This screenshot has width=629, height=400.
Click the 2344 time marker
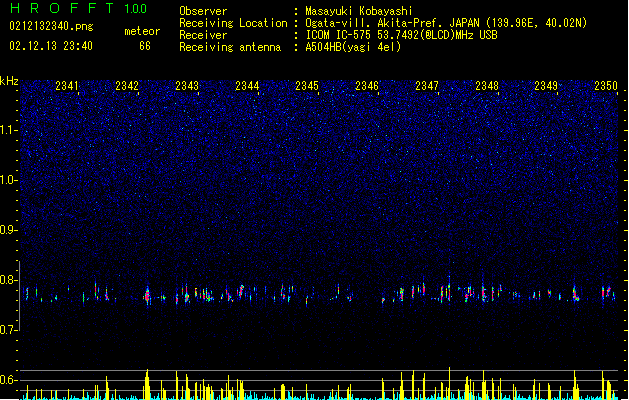247,85
